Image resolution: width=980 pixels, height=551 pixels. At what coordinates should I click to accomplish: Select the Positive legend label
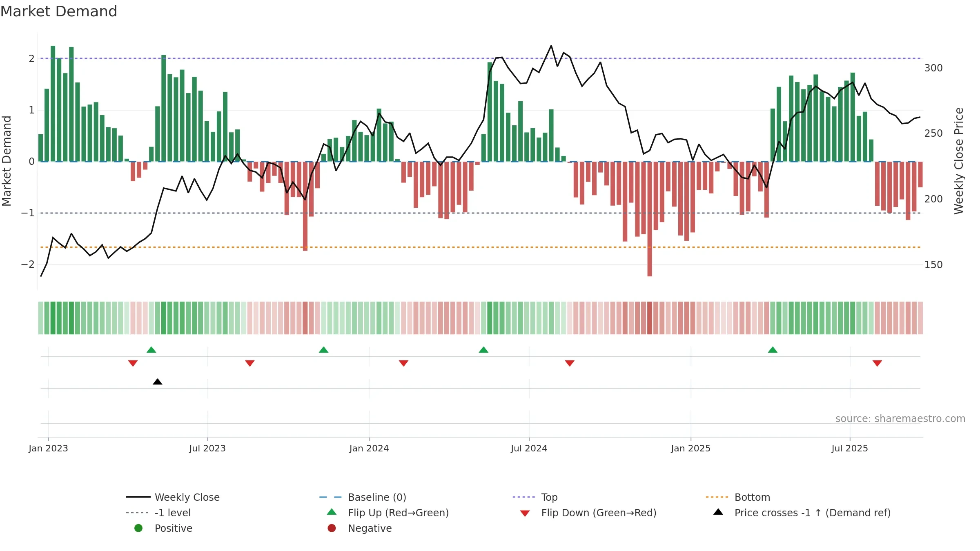pyautogui.click(x=174, y=528)
